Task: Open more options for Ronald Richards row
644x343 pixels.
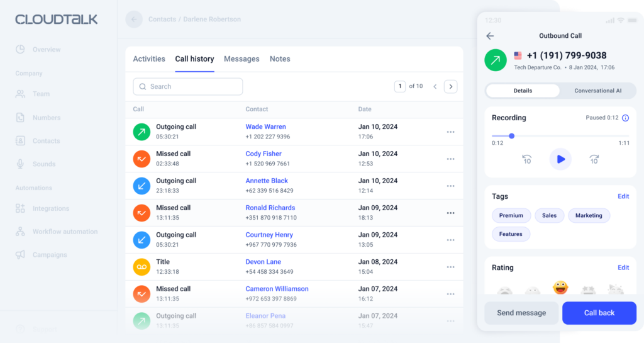Action: [x=450, y=213]
